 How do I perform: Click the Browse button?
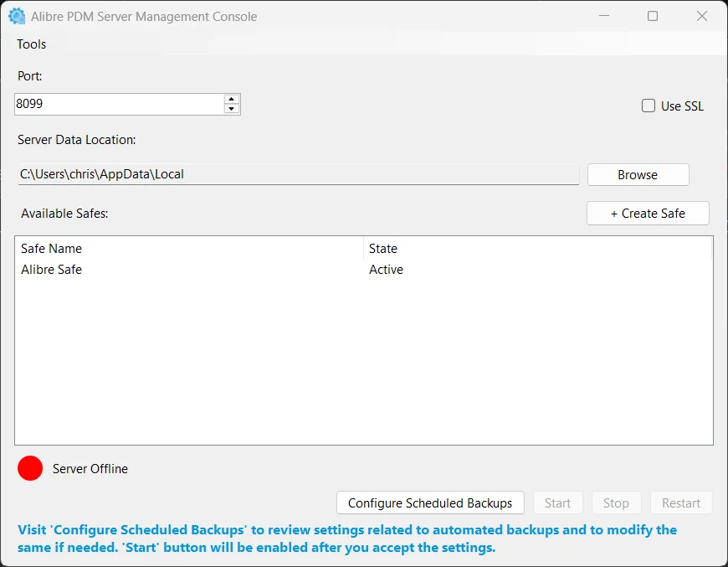(638, 175)
